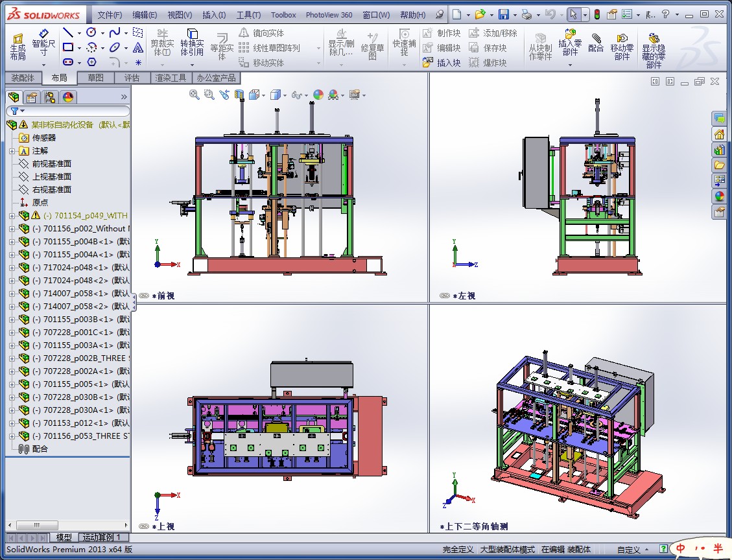Toggle the link icon beside the *前视 viewport label
The height and width of the screenshot is (560, 732).
click(x=144, y=296)
